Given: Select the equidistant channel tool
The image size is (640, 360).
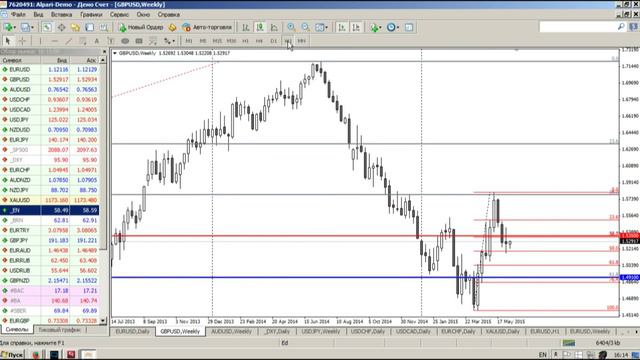Looking at the screenshot, I should (x=83, y=41).
